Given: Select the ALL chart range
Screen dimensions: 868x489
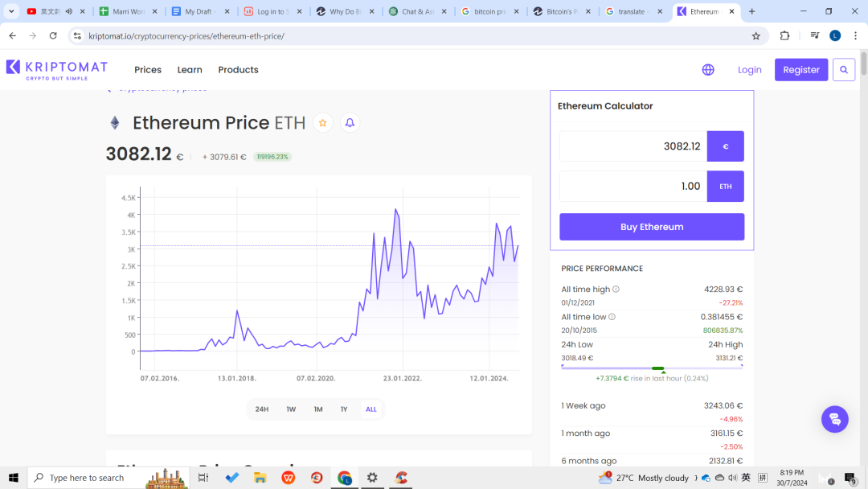Looking at the screenshot, I should click(371, 409).
